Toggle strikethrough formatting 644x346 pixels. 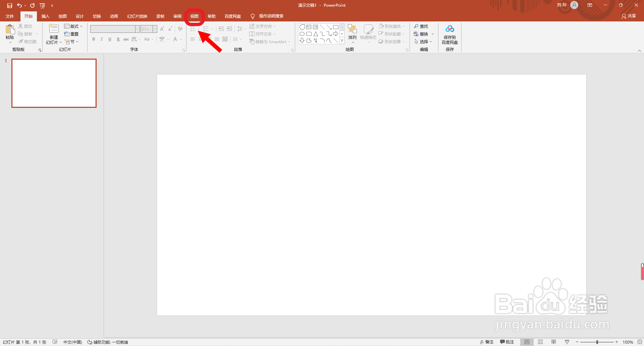pyautogui.click(x=126, y=39)
